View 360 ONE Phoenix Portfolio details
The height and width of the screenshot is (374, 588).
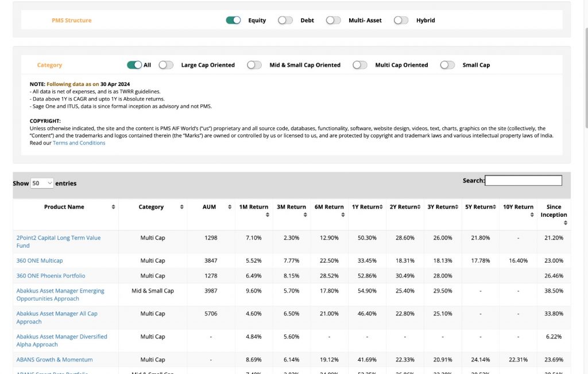(51, 275)
